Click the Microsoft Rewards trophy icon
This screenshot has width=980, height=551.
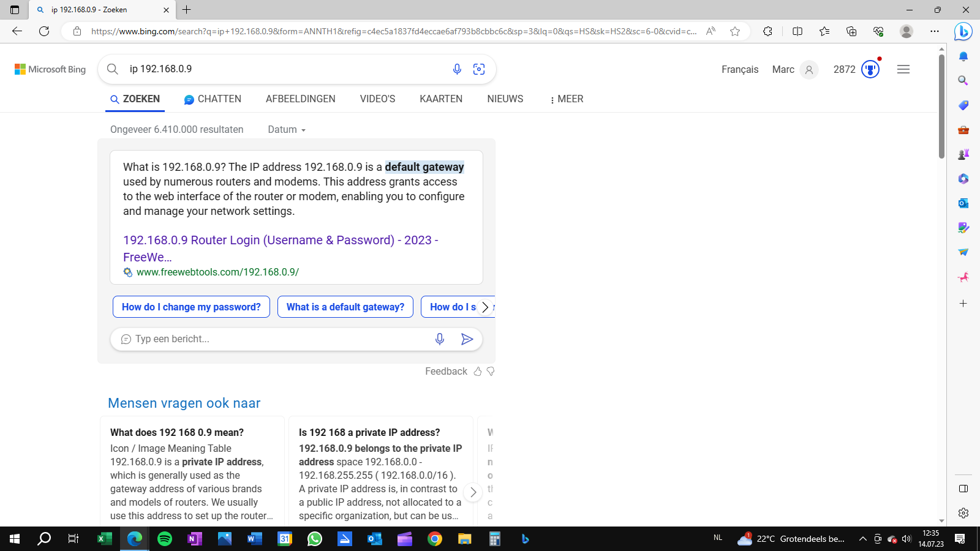click(x=870, y=69)
